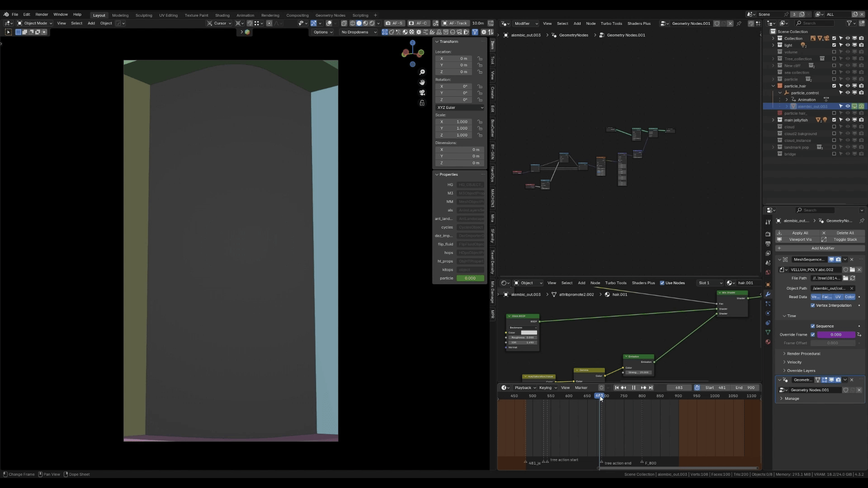Open the Window menu
868x488 pixels.
(60, 14)
